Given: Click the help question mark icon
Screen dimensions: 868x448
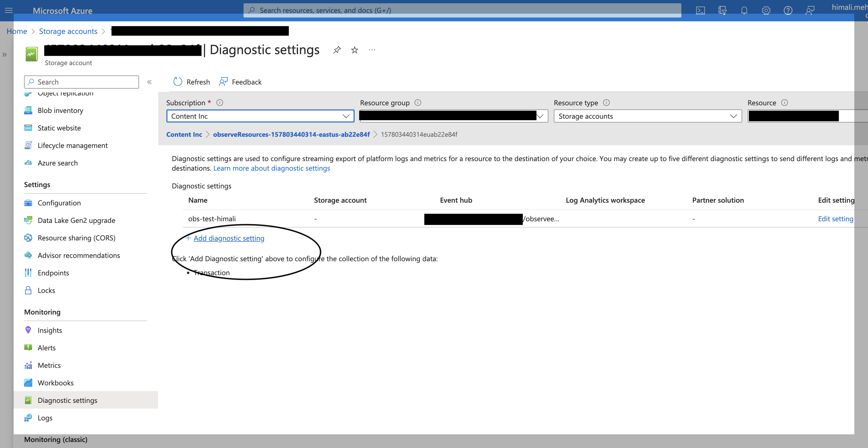Looking at the screenshot, I should (788, 10).
